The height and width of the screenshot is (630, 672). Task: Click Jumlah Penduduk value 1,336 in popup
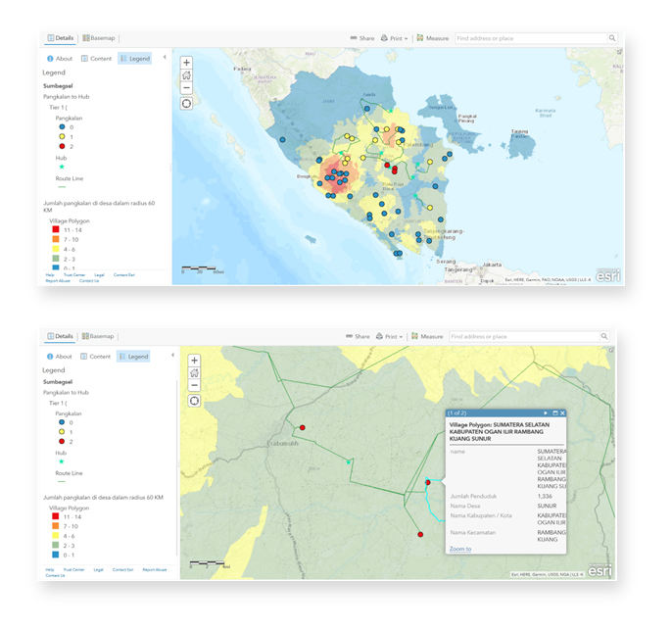(545, 497)
